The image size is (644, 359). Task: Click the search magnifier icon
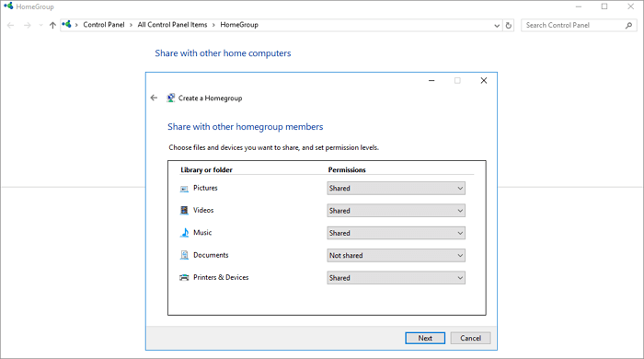click(x=628, y=26)
